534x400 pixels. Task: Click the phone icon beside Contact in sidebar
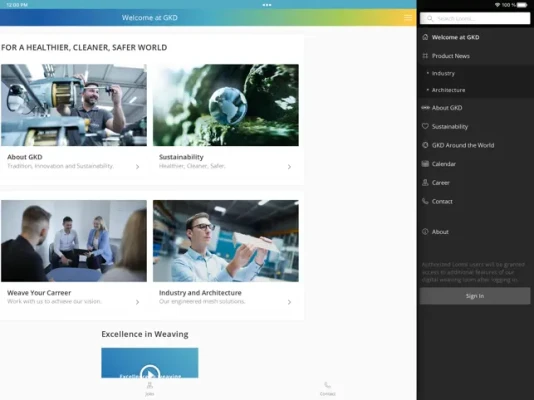pos(425,201)
